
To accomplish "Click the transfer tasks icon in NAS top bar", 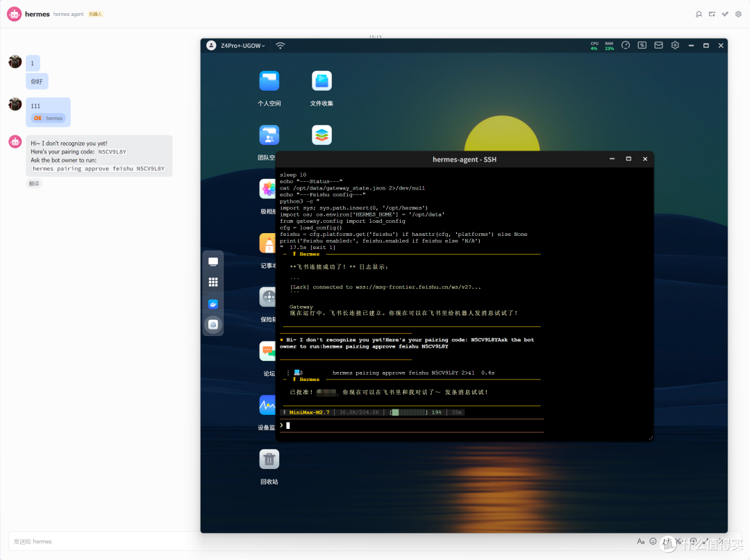I will click(x=642, y=45).
